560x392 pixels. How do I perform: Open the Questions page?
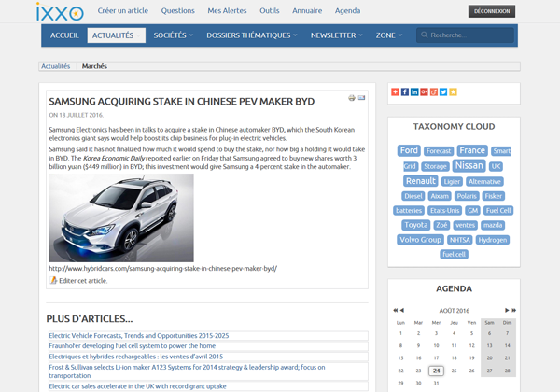pos(178,11)
